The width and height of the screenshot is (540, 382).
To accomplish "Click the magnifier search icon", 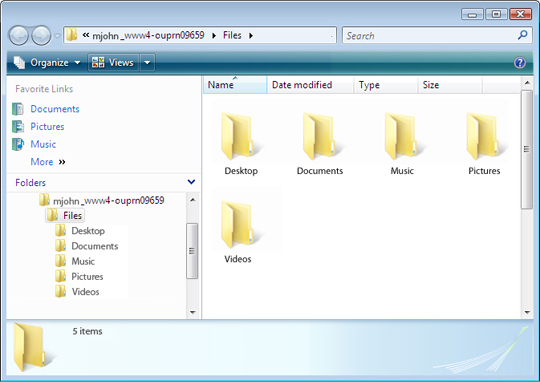I will pyautogui.click(x=522, y=35).
